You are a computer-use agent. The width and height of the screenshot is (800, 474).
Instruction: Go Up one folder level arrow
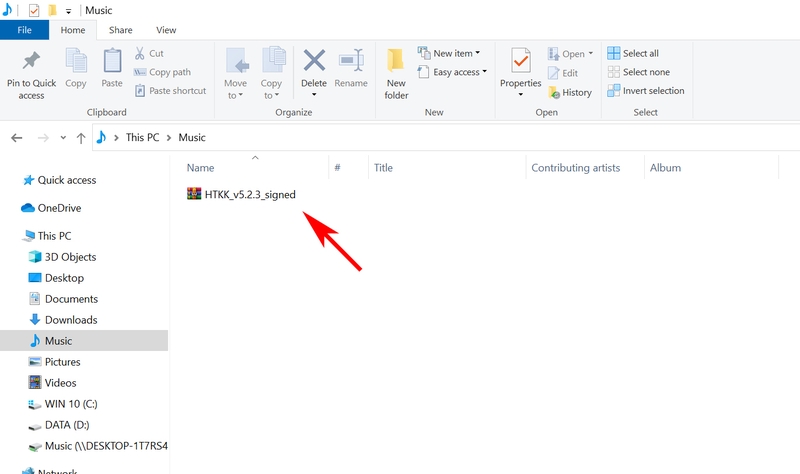[81, 138]
